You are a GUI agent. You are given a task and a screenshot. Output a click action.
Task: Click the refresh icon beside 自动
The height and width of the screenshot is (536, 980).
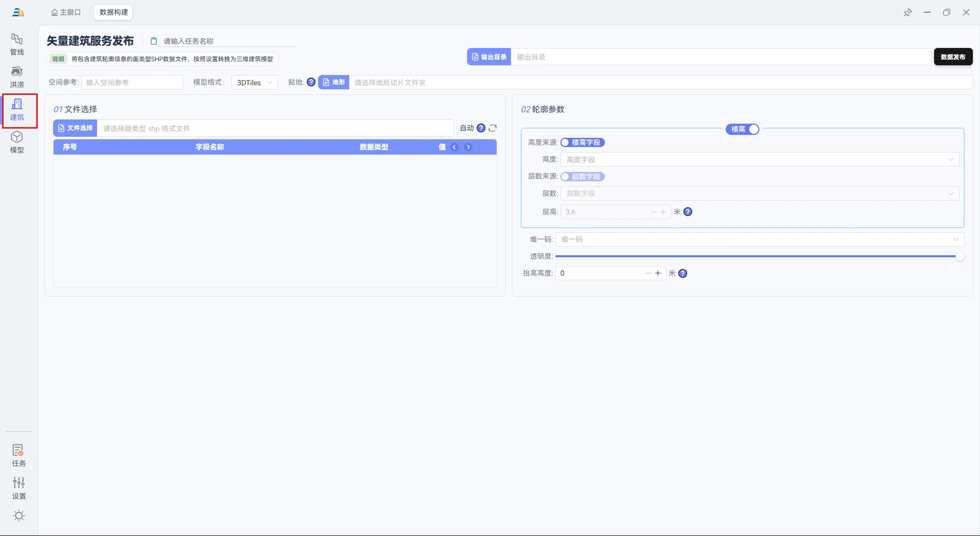[493, 128]
